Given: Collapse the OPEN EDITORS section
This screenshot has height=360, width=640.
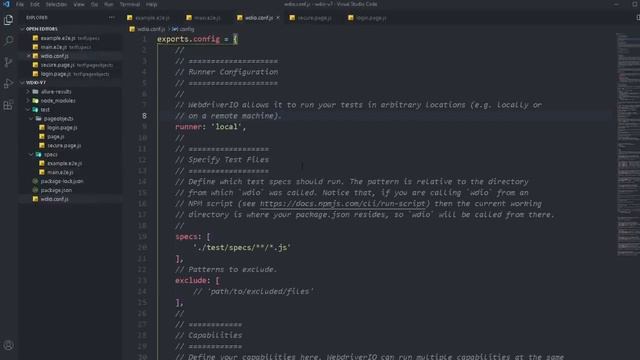Looking at the screenshot, I should [x=22, y=29].
